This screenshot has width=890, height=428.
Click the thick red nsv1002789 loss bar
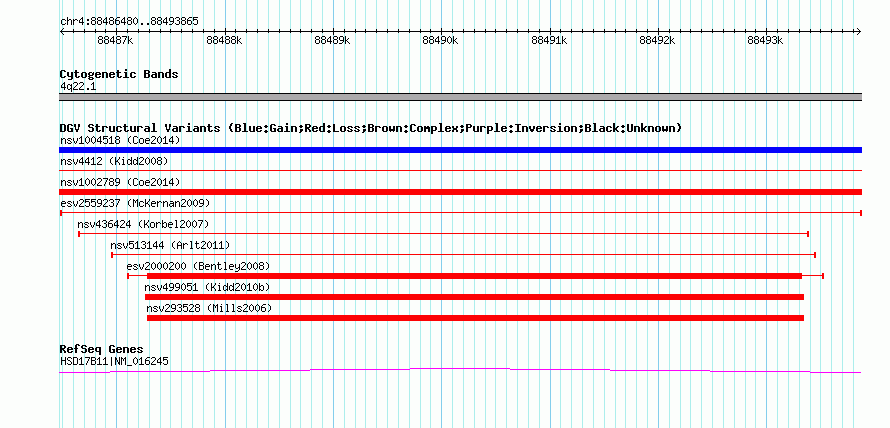tap(460, 192)
